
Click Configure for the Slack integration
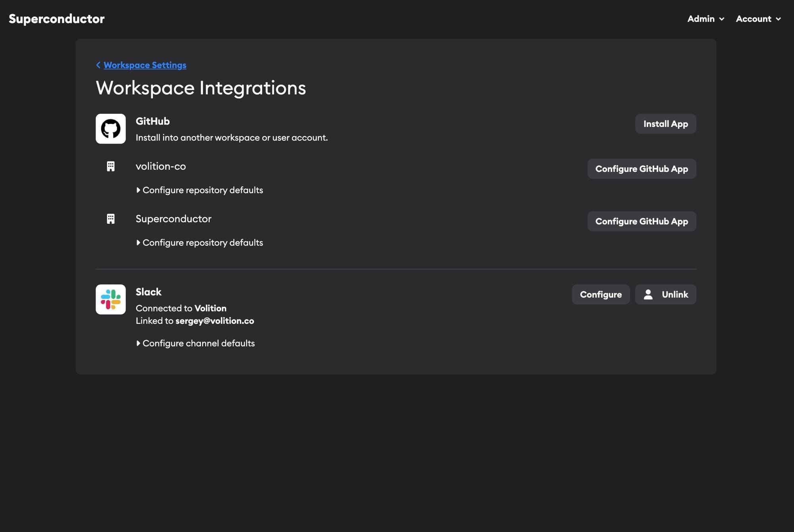pyautogui.click(x=601, y=294)
